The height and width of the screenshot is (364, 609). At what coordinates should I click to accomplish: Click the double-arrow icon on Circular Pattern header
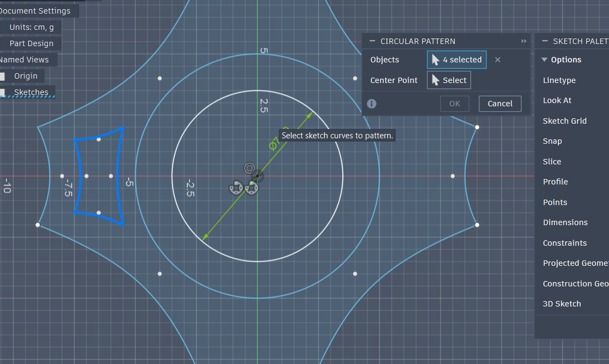(x=524, y=41)
